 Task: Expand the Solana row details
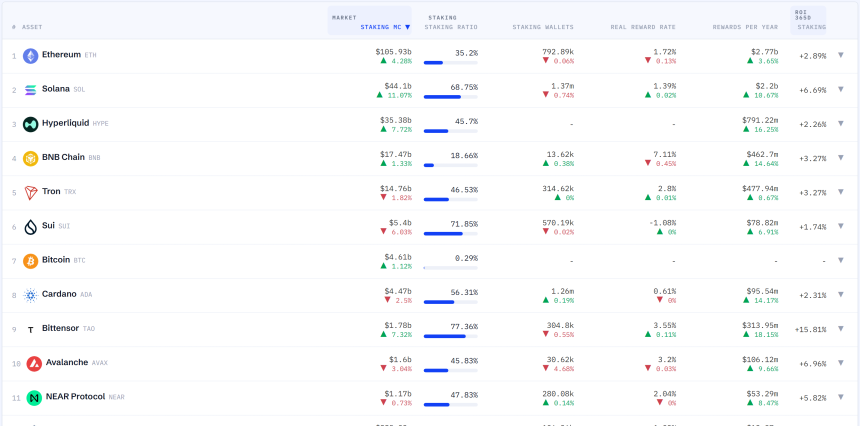[x=841, y=89]
